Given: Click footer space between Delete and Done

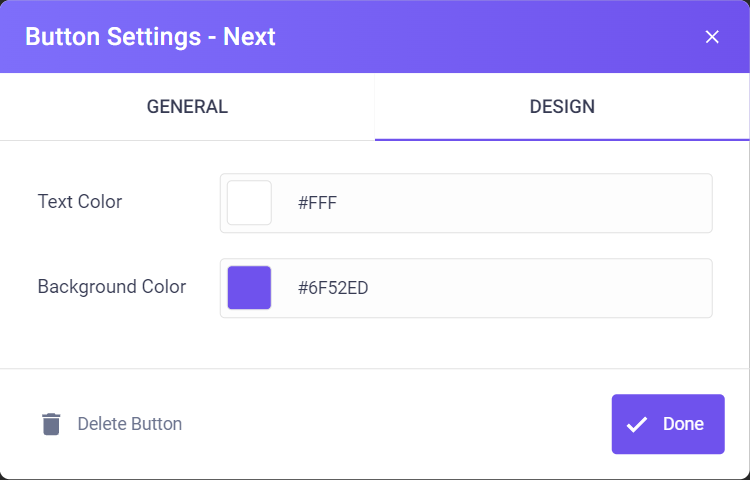Looking at the screenshot, I should tap(397, 424).
